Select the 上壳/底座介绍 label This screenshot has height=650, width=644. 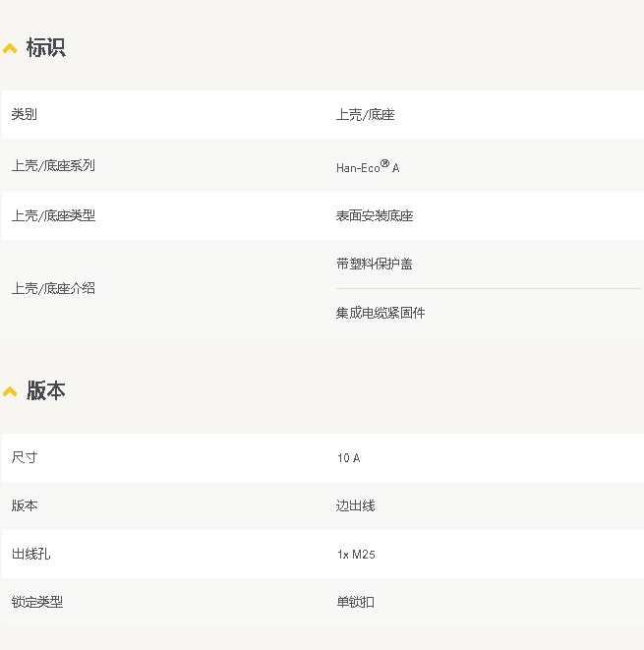coord(53,288)
